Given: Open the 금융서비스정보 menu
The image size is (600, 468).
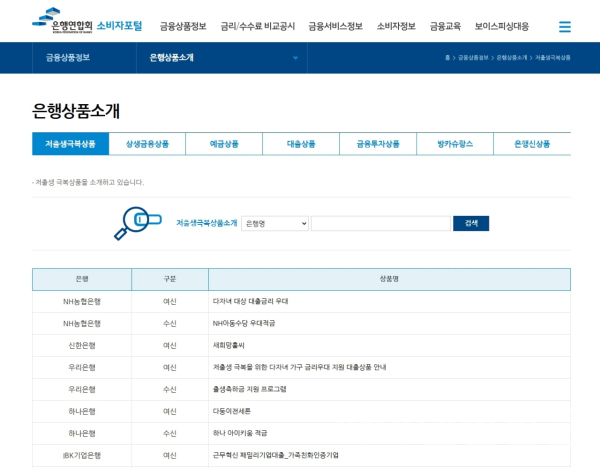Looking at the screenshot, I should (335, 26).
